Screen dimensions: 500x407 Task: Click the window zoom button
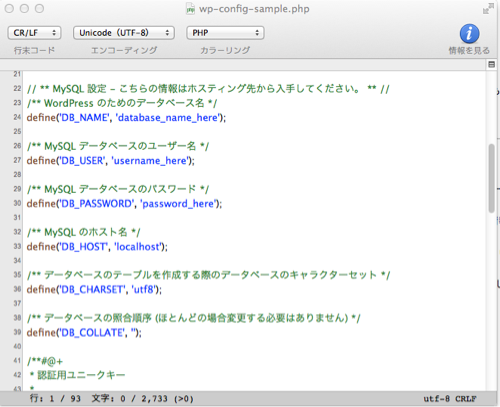(39, 9)
